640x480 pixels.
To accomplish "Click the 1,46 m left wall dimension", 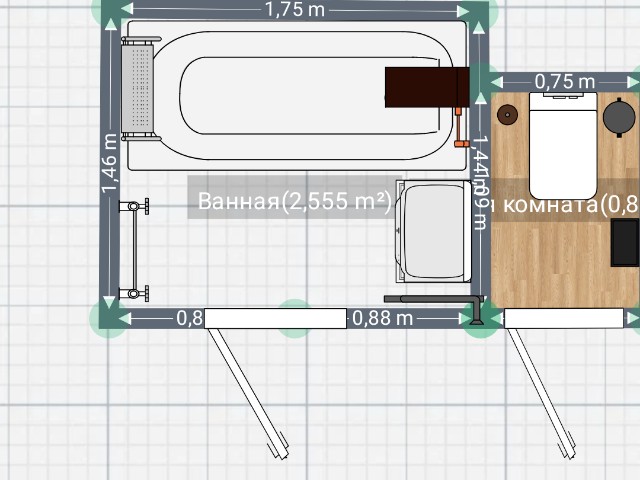I will point(110,165).
